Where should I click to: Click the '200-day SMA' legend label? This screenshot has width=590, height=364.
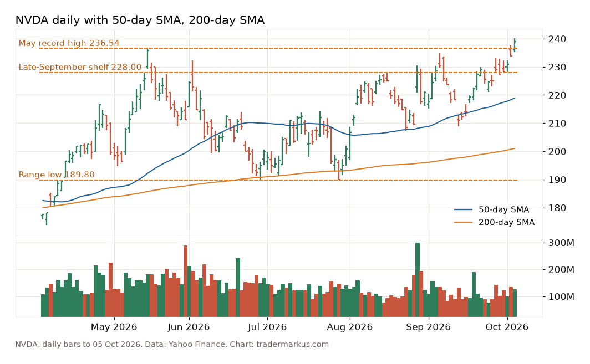point(506,222)
